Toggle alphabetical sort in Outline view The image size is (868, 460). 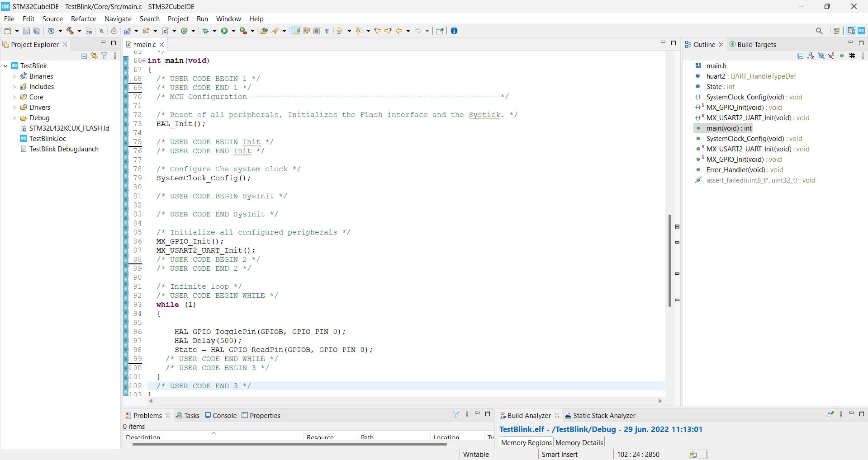pyautogui.click(x=811, y=56)
